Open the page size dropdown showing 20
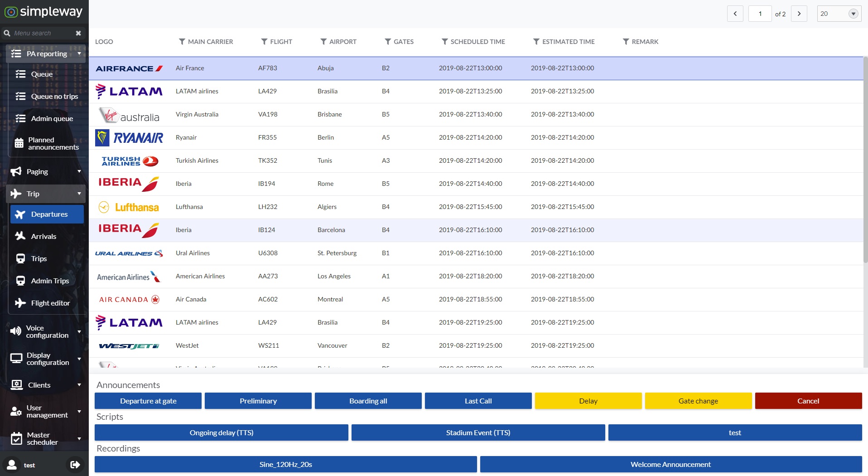This screenshot has width=868, height=476. tap(853, 14)
